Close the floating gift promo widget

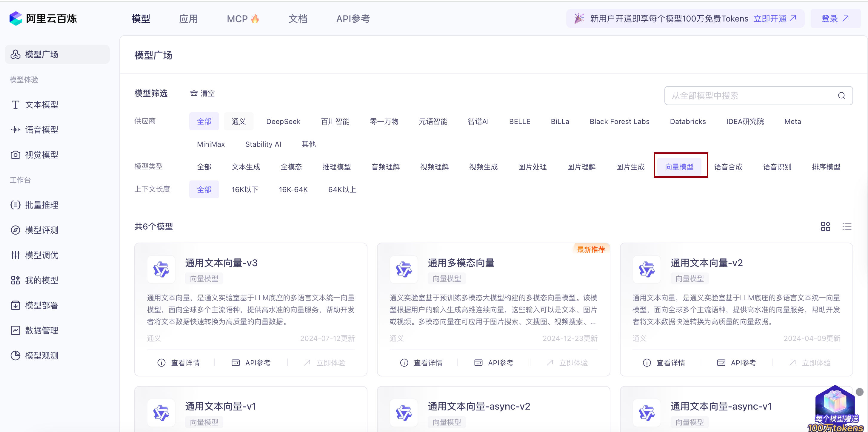[x=860, y=392]
